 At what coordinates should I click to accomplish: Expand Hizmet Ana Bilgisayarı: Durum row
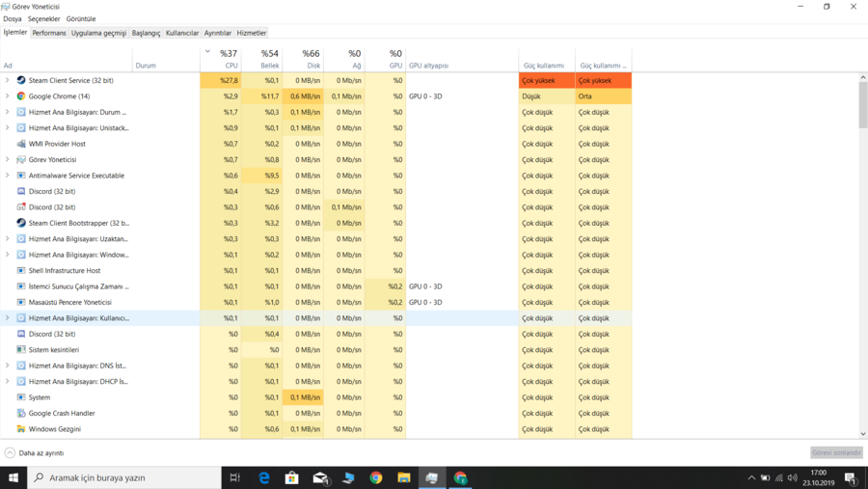[7, 112]
